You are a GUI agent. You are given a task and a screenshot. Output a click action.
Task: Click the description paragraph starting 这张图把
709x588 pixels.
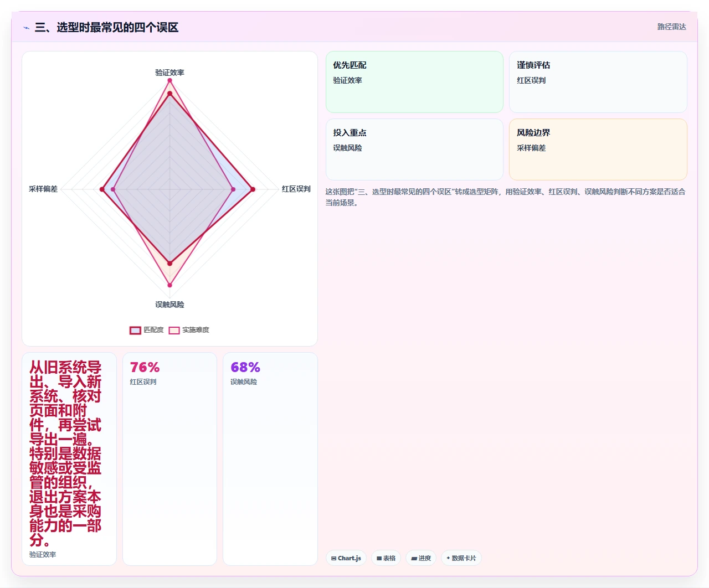coord(505,197)
